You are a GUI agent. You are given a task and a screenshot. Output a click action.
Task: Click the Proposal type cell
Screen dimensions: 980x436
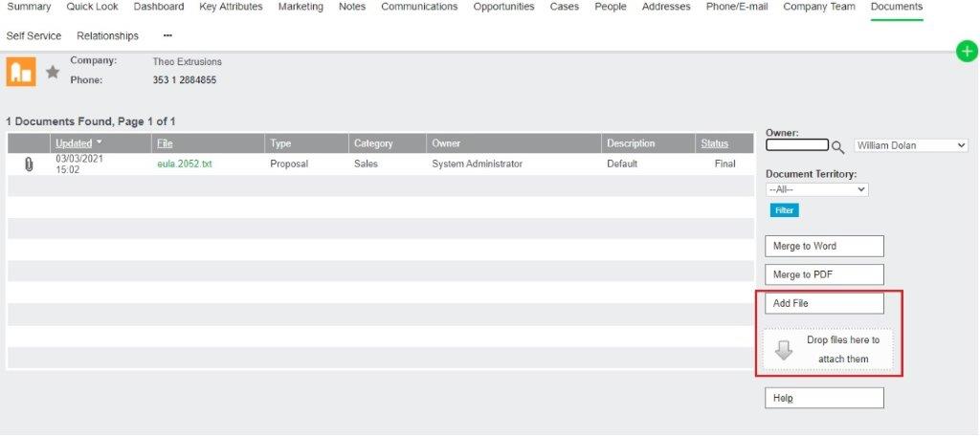click(289, 163)
